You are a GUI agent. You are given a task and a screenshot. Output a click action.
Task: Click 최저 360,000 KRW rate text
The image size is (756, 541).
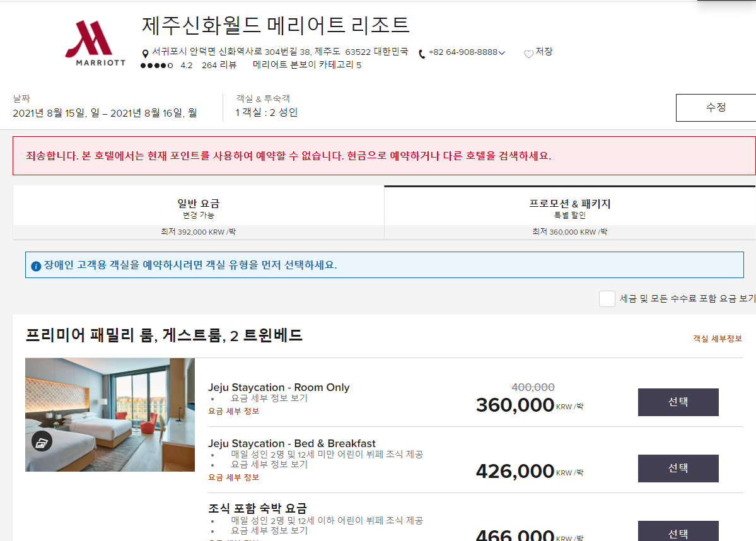tap(570, 232)
